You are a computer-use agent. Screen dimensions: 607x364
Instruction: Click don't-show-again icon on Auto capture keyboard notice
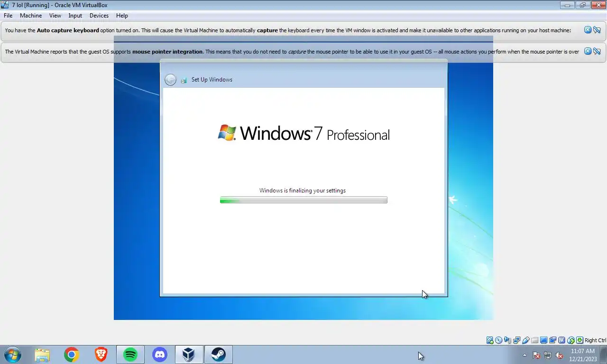[597, 30]
